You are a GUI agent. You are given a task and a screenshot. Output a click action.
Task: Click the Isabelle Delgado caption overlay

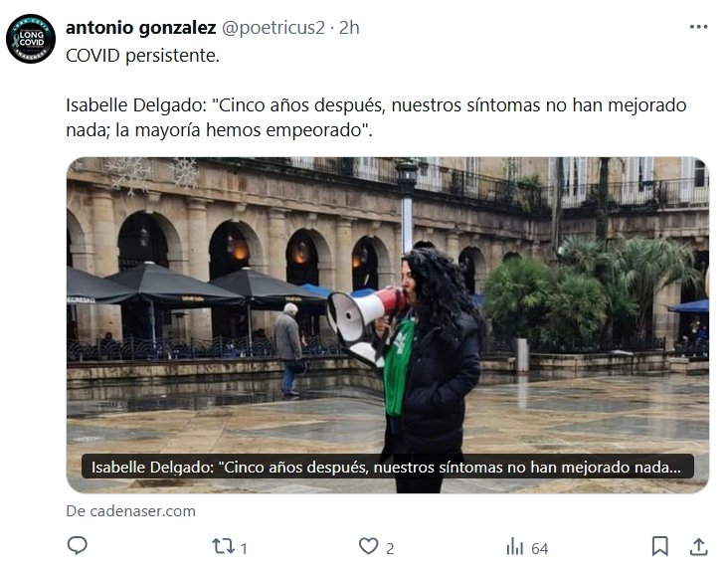387,467
